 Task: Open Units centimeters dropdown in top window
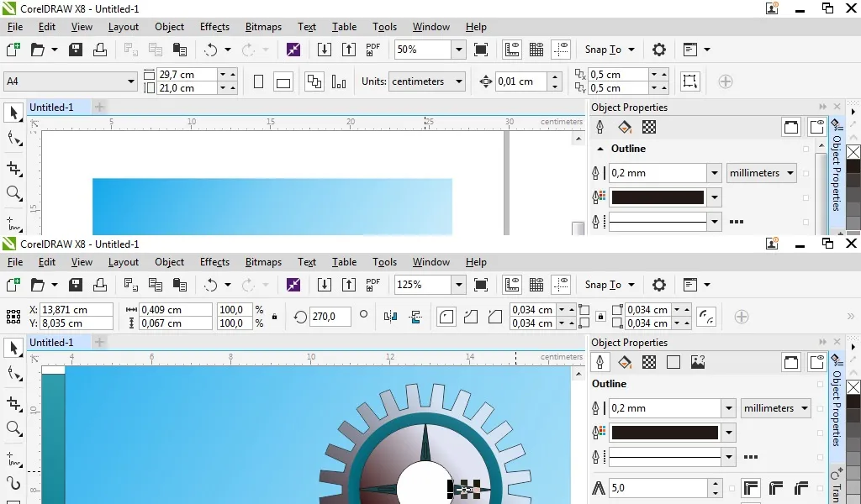[x=459, y=81]
